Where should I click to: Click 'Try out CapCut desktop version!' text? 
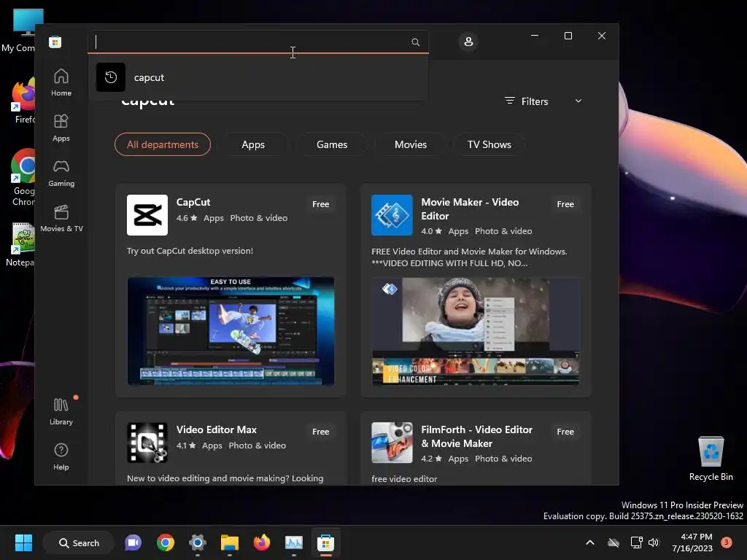click(190, 251)
